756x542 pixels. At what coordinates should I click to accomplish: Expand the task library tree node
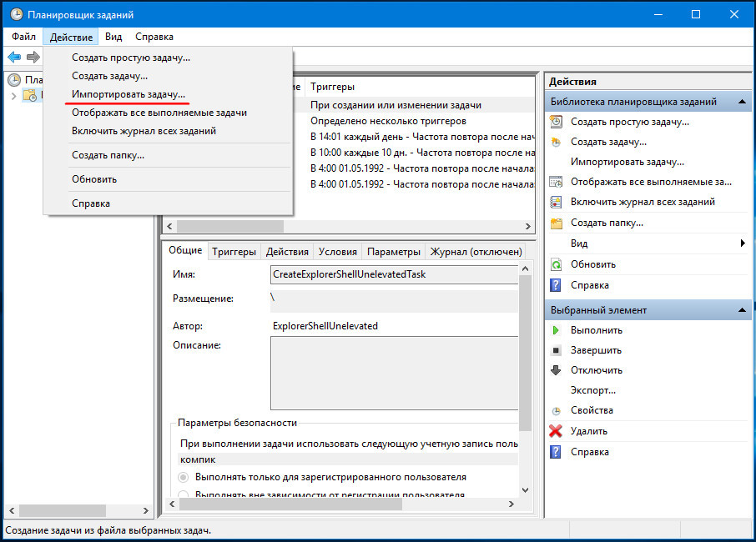[13, 96]
